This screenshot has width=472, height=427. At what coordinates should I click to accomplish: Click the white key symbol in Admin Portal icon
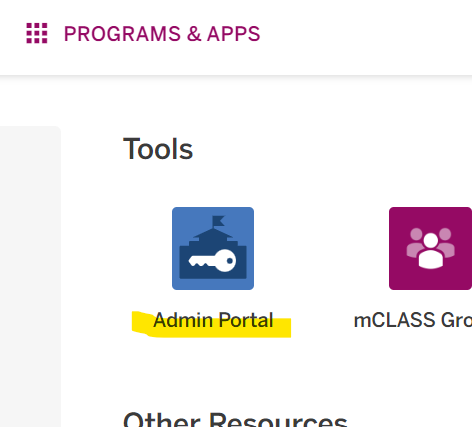(212, 261)
